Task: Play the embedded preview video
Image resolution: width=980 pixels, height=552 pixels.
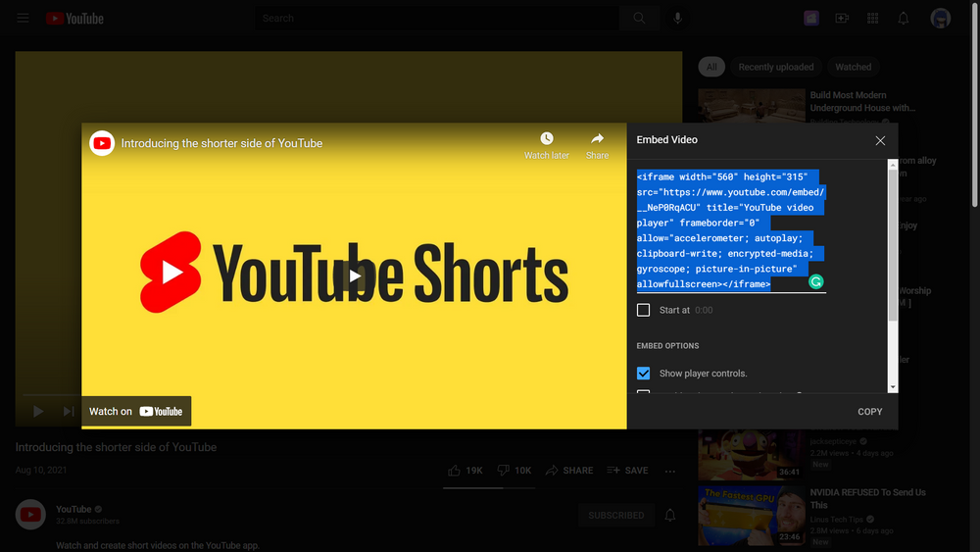Action: pos(354,276)
